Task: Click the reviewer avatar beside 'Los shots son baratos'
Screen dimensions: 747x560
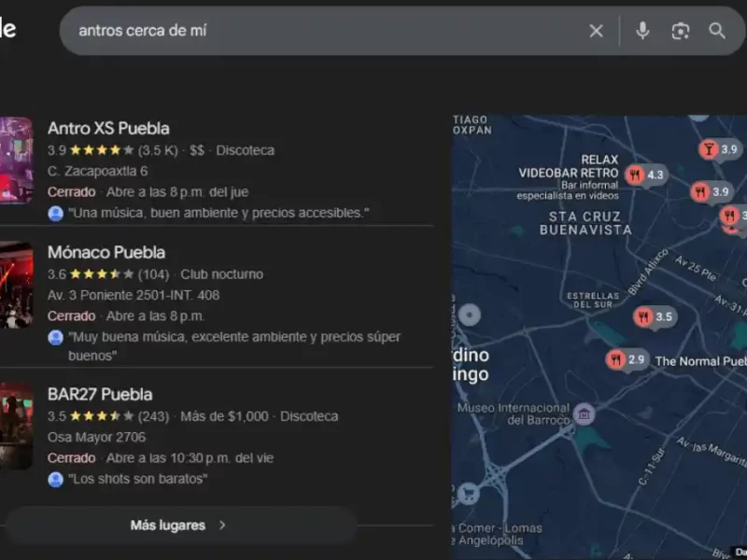Action: (56, 479)
